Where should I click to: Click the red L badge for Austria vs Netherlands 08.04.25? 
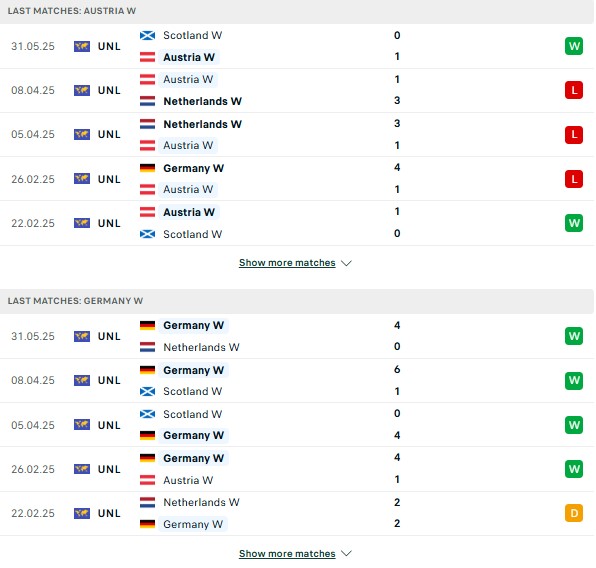[574, 90]
